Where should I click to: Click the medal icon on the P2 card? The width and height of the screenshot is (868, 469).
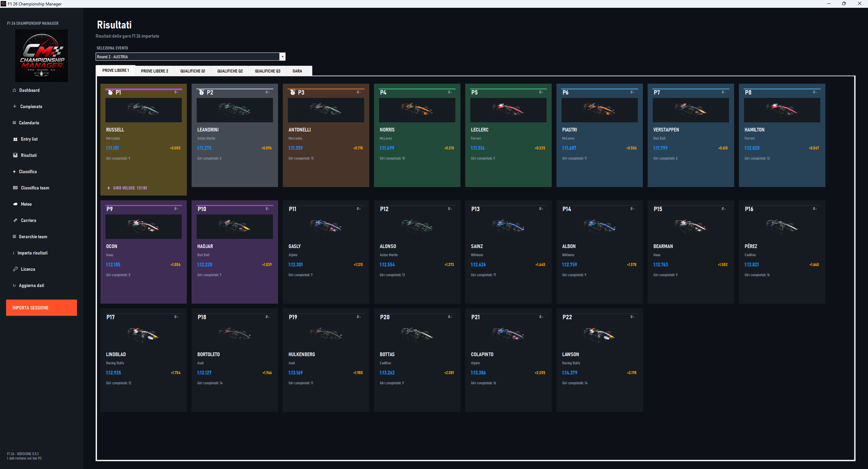(x=201, y=92)
